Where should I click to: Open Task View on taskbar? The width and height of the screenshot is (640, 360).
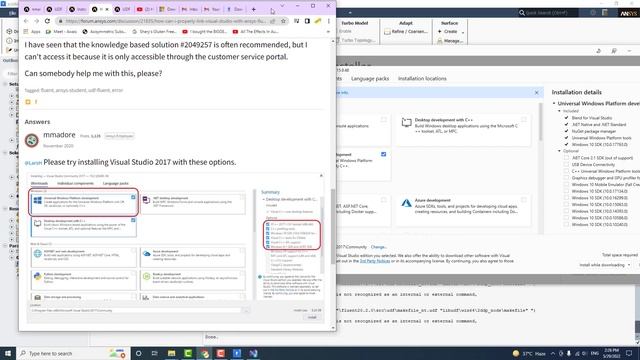tap(155, 353)
